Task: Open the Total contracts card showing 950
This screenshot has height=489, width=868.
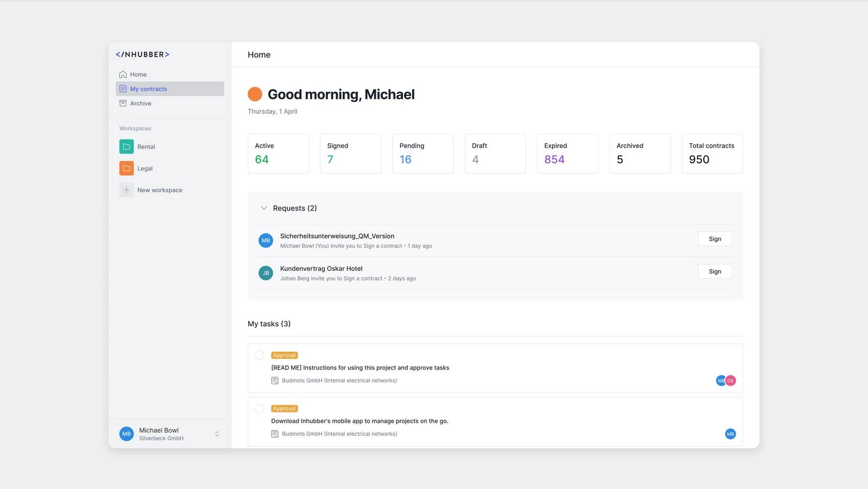Action: point(712,154)
